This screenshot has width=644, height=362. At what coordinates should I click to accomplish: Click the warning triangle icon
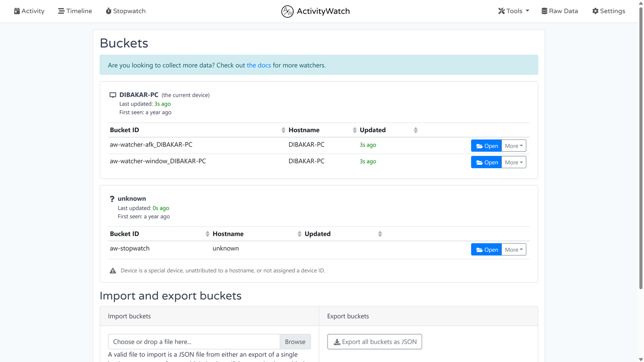click(113, 271)
